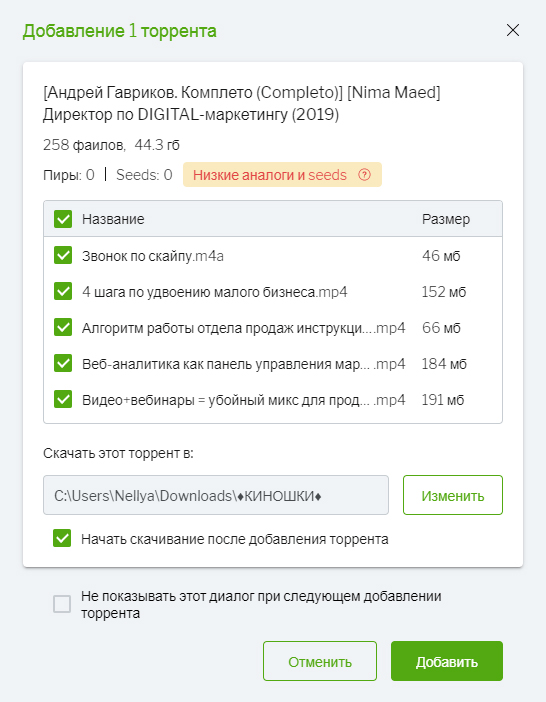The image size is (546, 702).
Task: Sort the file list by Размер column
Action: (446, 219)
